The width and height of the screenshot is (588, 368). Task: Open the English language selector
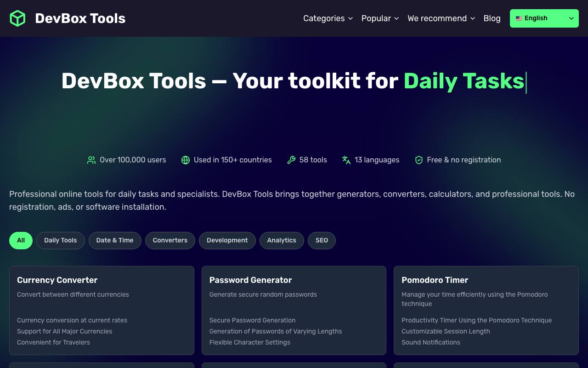544,18
